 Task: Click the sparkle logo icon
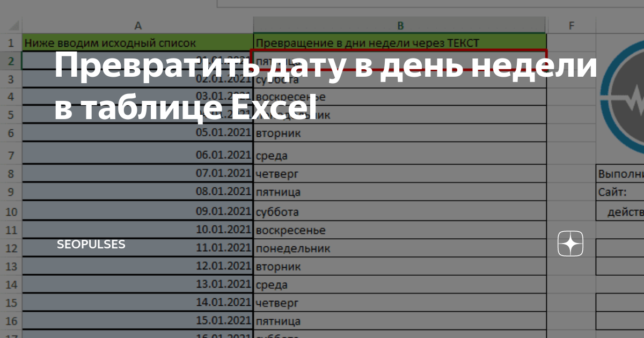pos(570,244)
